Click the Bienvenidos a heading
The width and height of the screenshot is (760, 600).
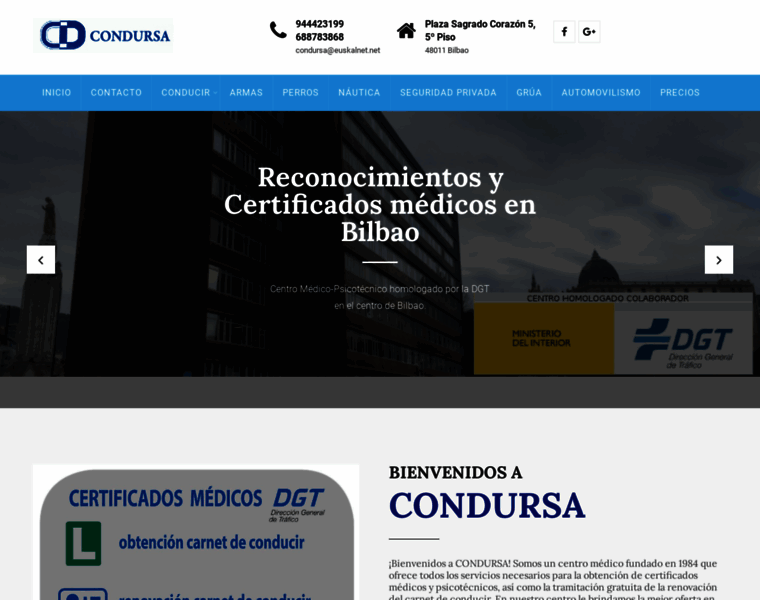tap(456, 473)
